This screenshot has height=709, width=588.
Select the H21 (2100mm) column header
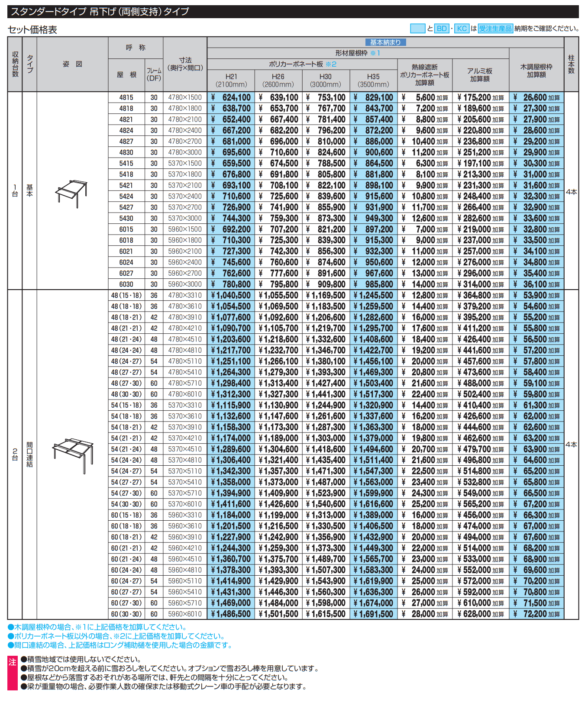point(231,81)
